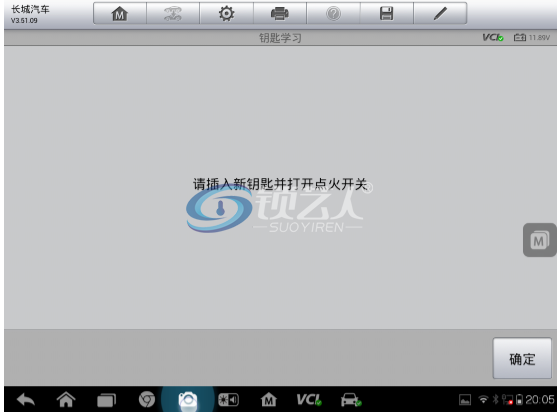Tap the floating M shortcut button
559x415 pixels.
539,240
